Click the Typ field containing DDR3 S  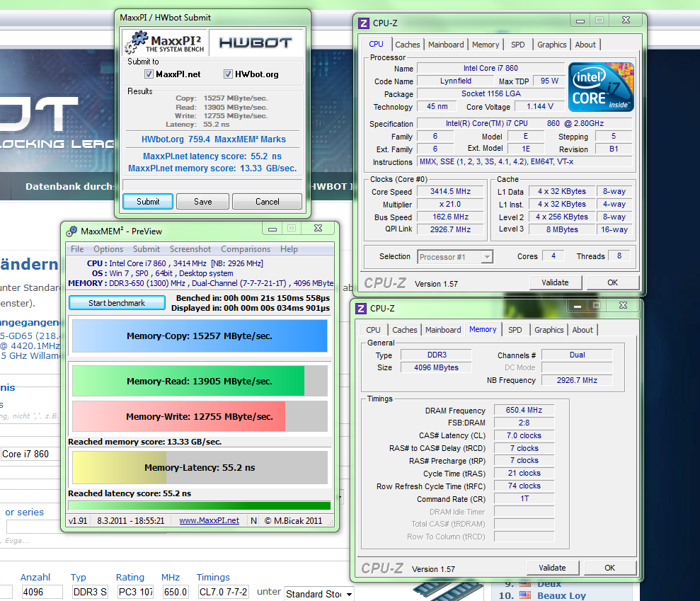coord(90,592)
